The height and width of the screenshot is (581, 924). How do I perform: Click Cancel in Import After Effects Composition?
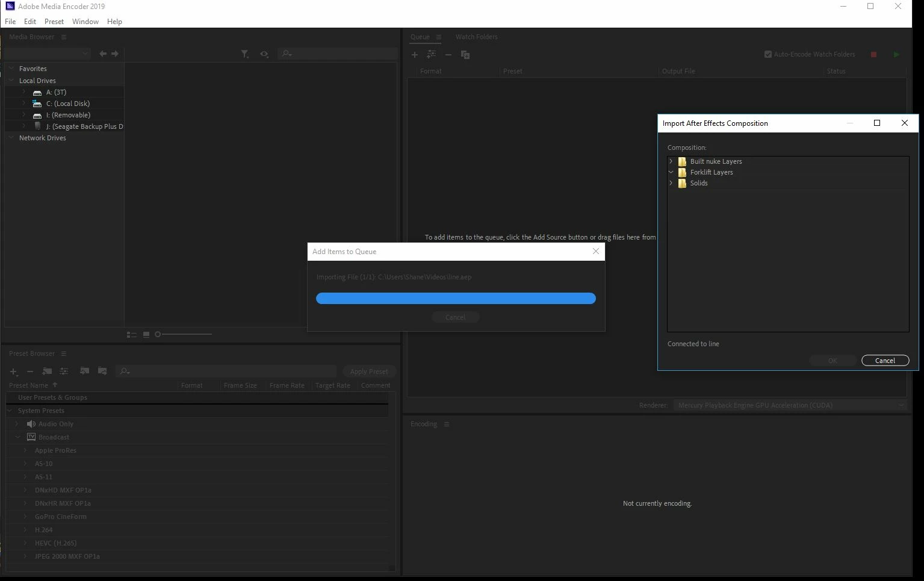coord(885,361)
